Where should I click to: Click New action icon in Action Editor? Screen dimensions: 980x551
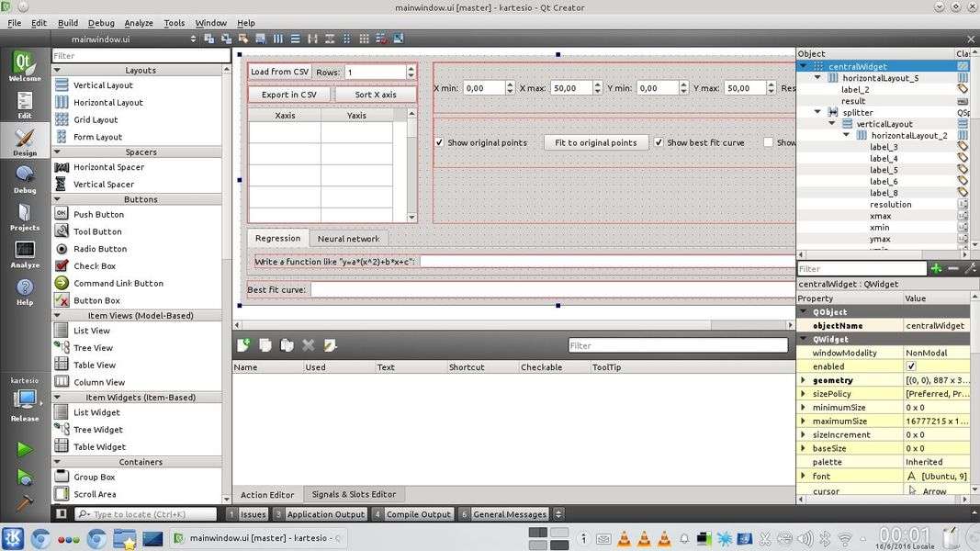pyautogui.click(x=243, y=345)
